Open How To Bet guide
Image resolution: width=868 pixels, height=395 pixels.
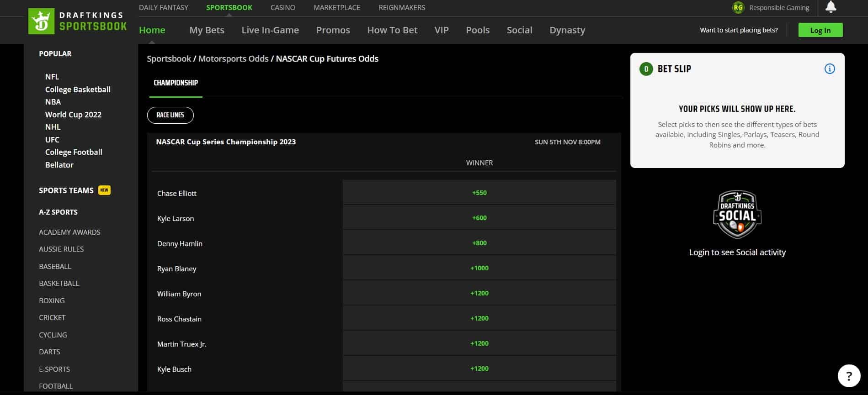click(392, 30)
